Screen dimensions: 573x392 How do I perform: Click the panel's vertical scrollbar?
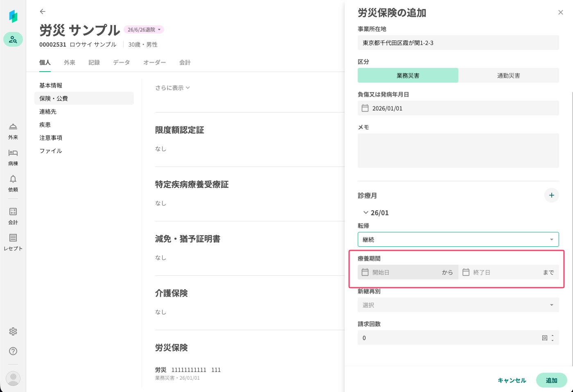(572, 229)
